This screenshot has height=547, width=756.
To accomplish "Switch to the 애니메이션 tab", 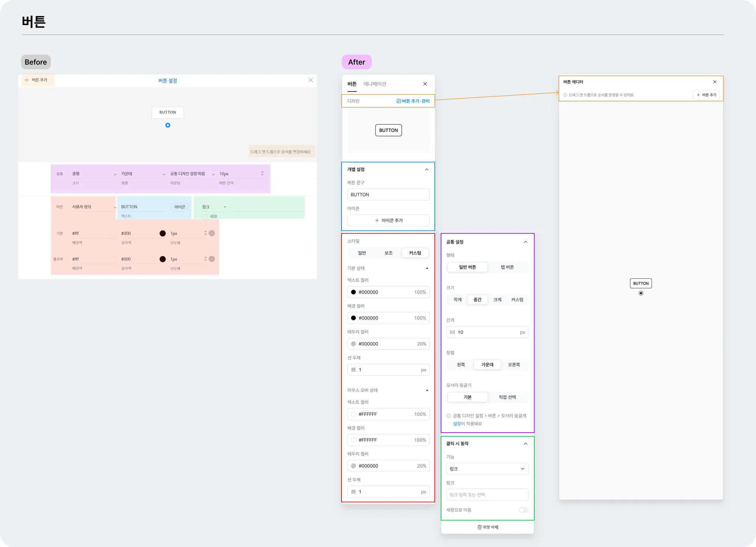I will click(375, 84).
